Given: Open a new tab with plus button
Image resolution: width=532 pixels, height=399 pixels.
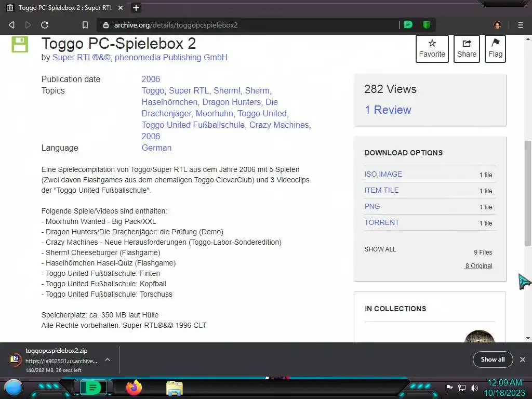Looking at the screenshot, I should point(136,7).
